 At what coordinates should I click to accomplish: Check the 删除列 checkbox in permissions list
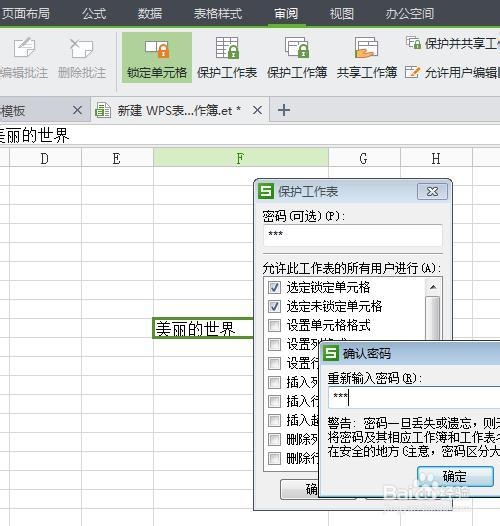(x=274, y=439)
